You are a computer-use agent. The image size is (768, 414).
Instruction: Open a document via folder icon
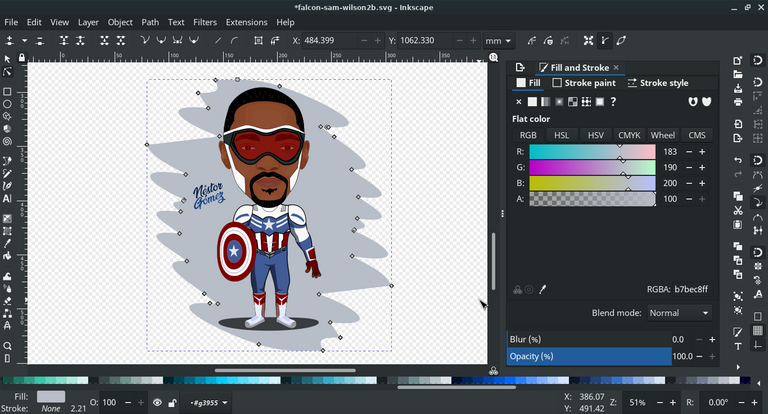tap(738, 74)
